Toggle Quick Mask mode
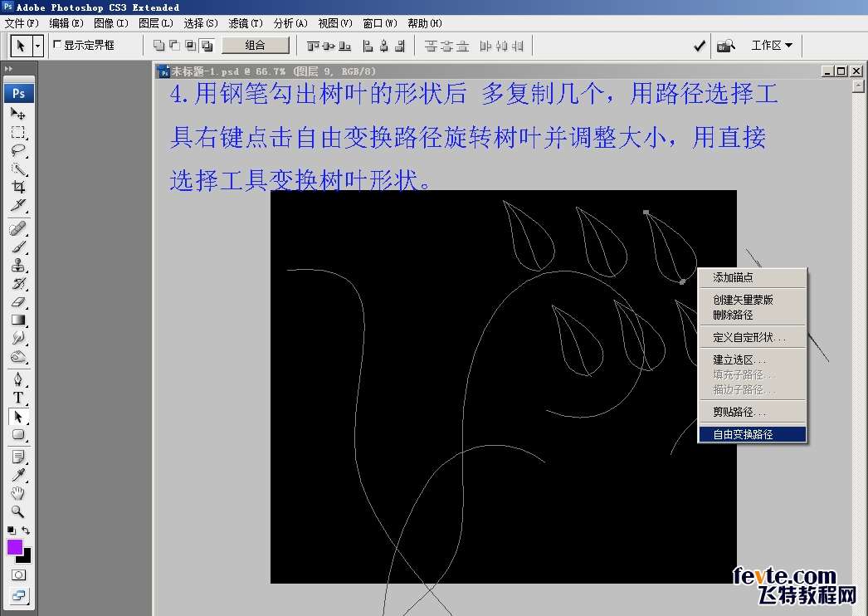Image resolution: width=868 pixels, height=616 pixels. click(x=18, y=575)
